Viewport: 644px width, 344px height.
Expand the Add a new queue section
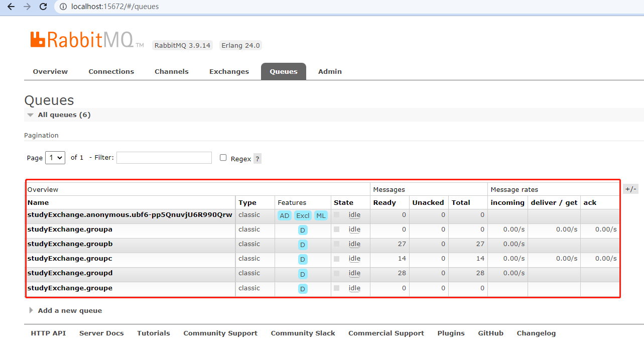(x=65, y=310)
